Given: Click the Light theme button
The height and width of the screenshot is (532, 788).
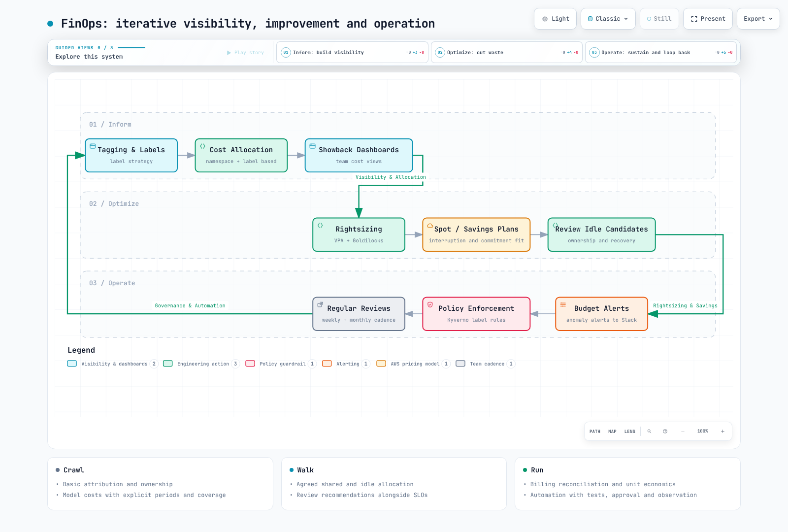Looking at the screenshot, I should click(555, 19).
